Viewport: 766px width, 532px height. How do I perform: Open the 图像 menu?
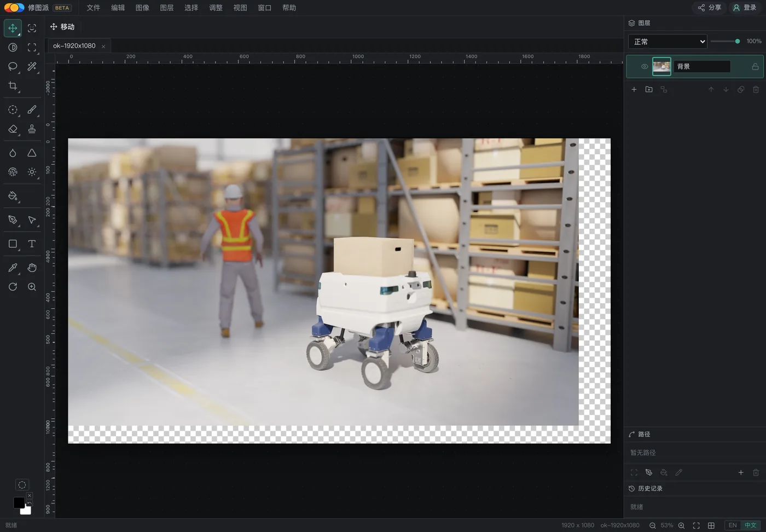click(142, 8)
